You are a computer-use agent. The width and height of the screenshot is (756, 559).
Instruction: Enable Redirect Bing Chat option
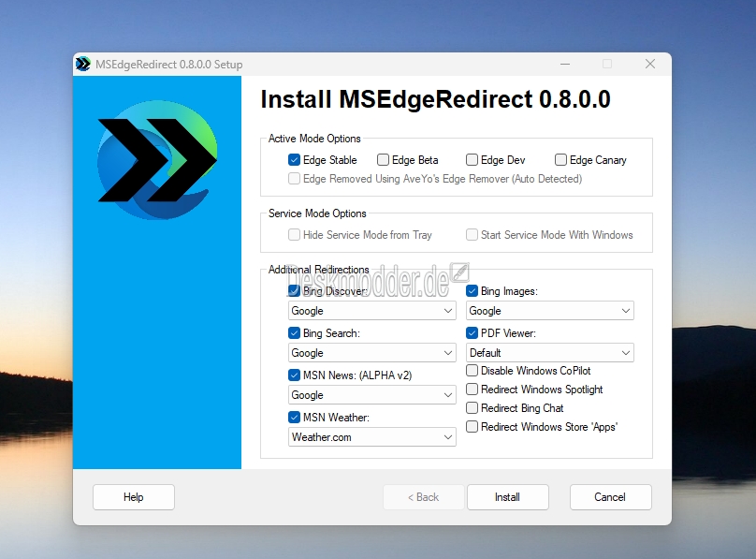[472, 408]
